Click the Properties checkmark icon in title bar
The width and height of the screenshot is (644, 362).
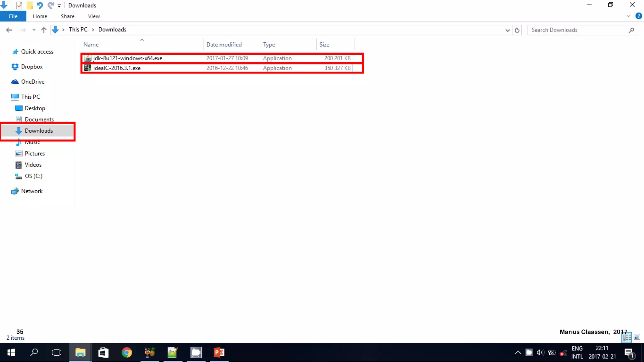tap(19, 5)
